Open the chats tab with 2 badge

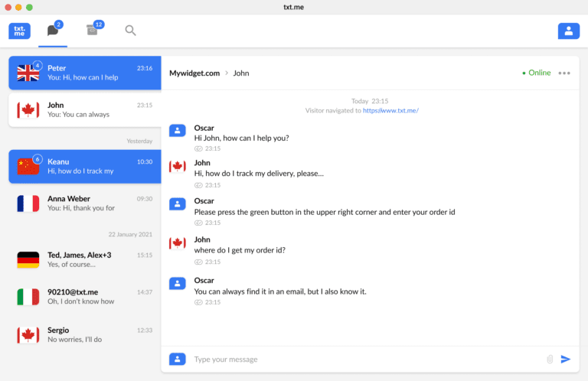click(53, 30)
